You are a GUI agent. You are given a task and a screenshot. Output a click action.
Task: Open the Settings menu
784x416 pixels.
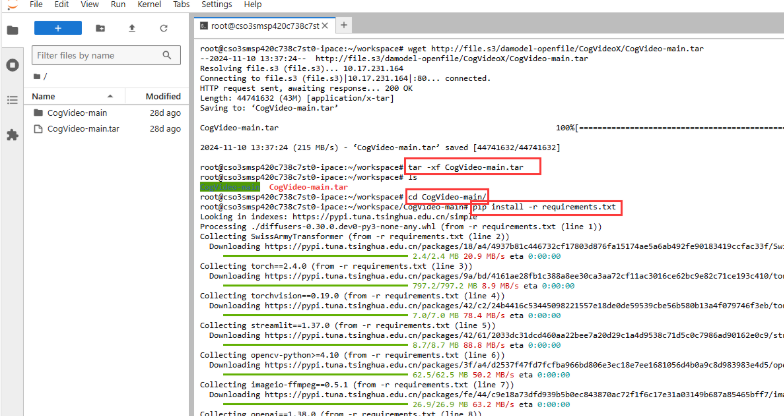tap(216, 4)
